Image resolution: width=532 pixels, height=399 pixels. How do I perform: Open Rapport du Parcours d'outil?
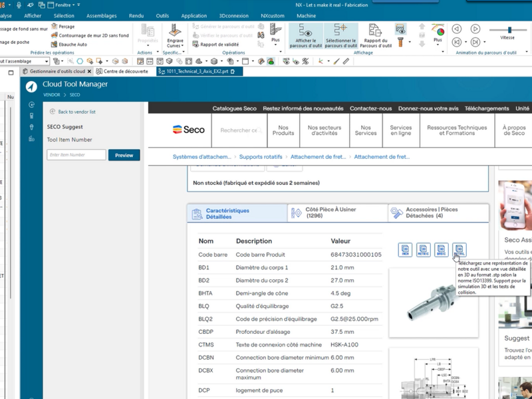(x=376, y=36)
